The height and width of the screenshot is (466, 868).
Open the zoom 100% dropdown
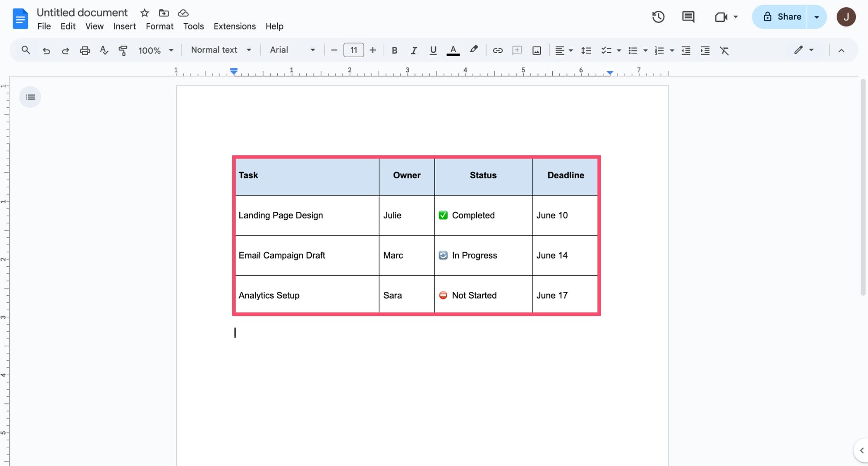point(156,50)
